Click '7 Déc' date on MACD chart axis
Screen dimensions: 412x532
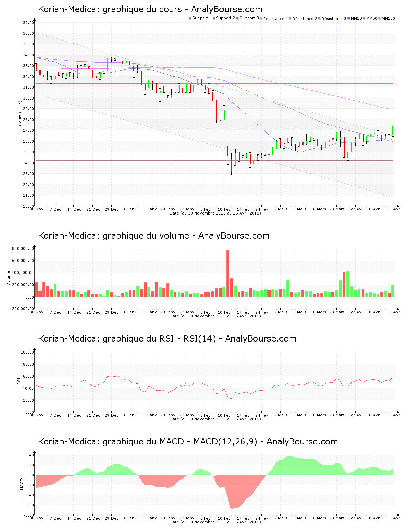(56, 518)
